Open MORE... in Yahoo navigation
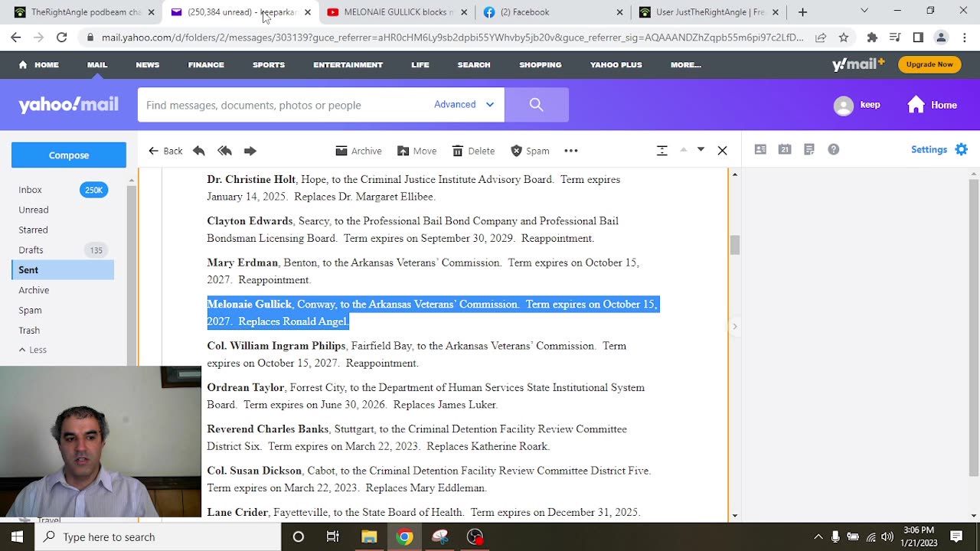Screen dimensions: 980x551 (686, 65)
